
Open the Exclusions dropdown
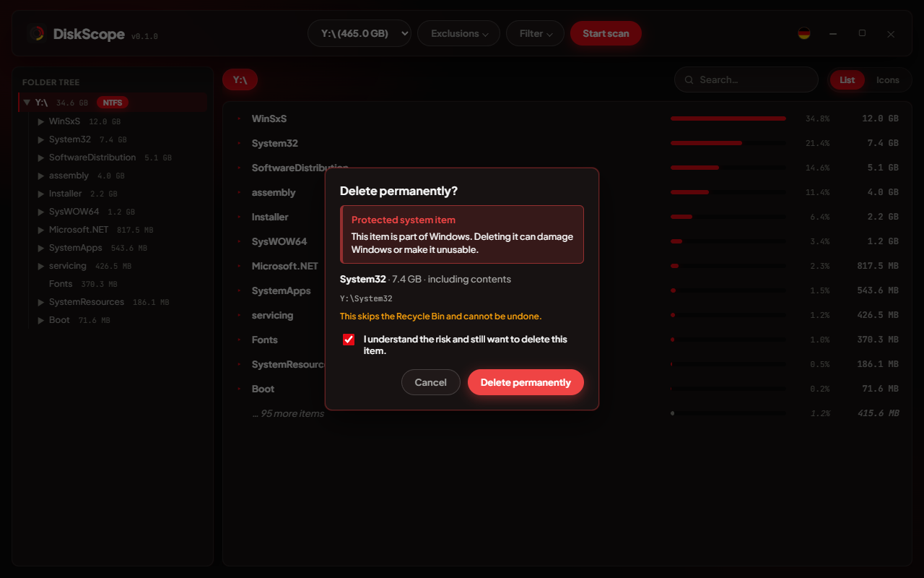459,33
